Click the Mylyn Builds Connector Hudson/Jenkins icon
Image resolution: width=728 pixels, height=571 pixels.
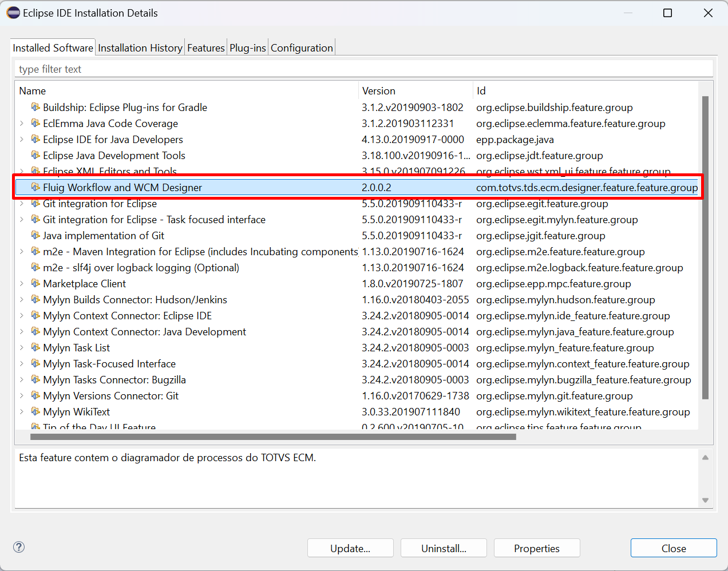coord(35,299)
